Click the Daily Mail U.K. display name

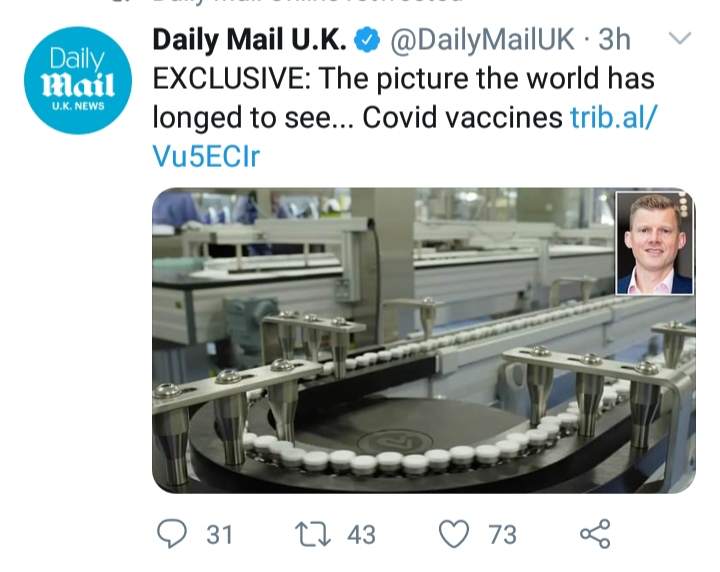point(249,39)
